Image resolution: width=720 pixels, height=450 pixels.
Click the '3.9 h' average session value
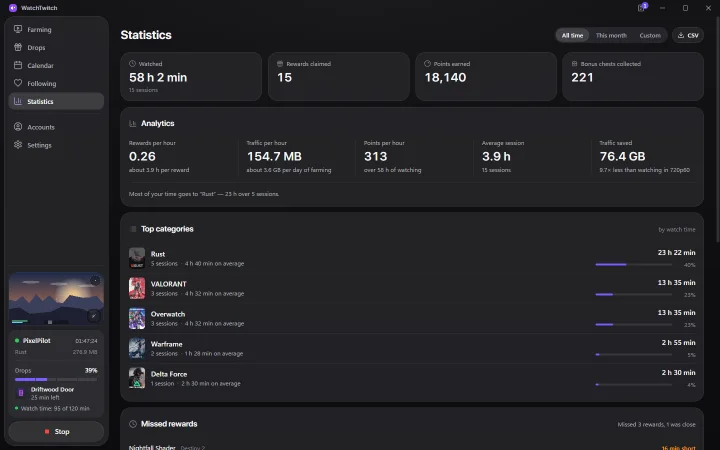pos(496,157)
